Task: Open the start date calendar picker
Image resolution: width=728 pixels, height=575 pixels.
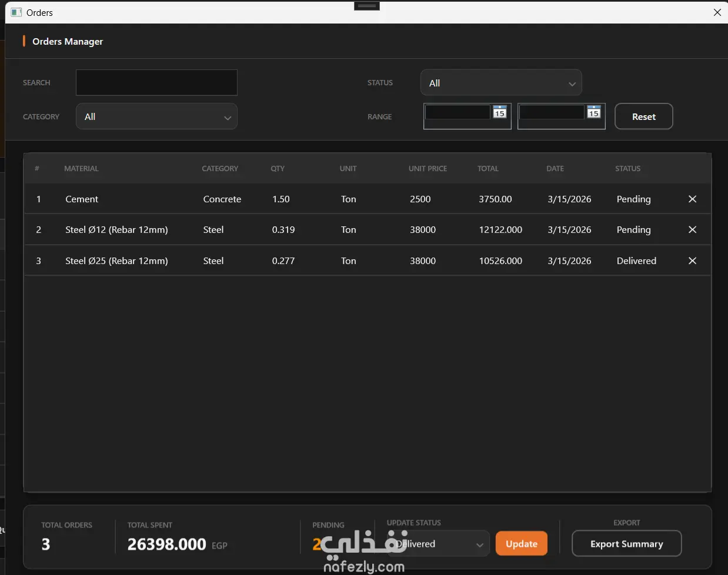Action: coord(500,112)
